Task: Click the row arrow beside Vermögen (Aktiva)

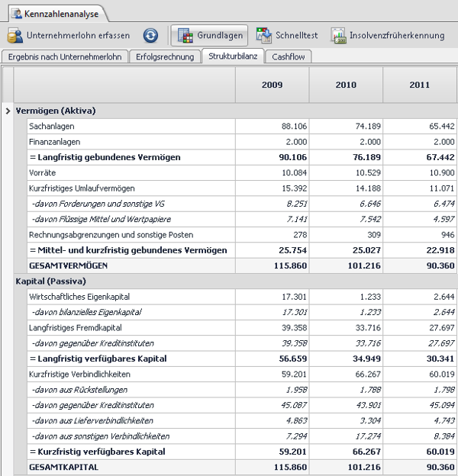Action: pyautogui.click(x=8, y=111)
